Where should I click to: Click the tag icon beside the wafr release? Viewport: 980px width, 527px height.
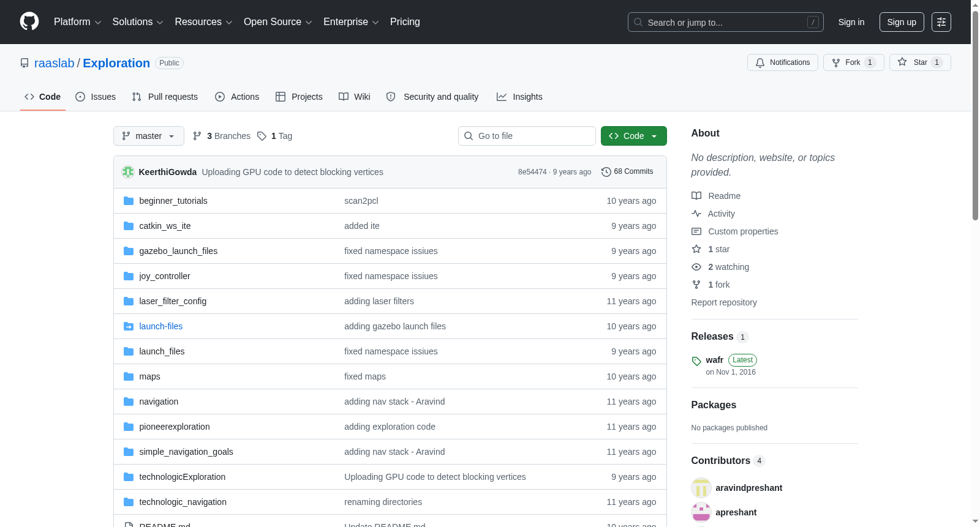(696, 361)
